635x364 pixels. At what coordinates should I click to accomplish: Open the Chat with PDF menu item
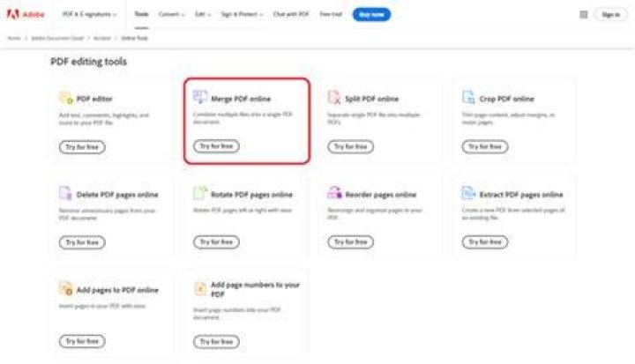(291, 14)
